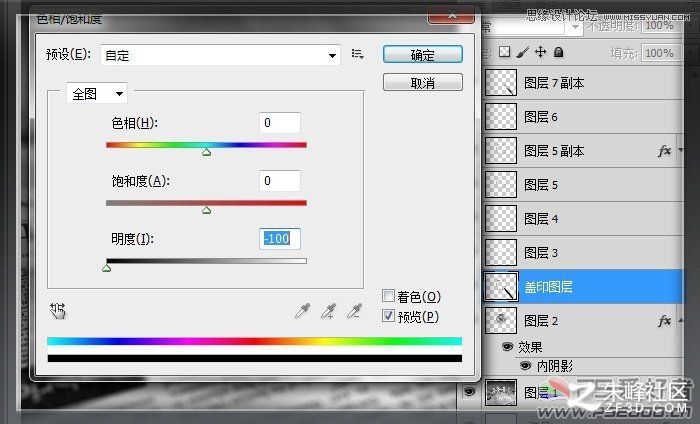Click the layer opacity 100% field
700x424 pixels.
pyautogui.click(x=662, y=25)
